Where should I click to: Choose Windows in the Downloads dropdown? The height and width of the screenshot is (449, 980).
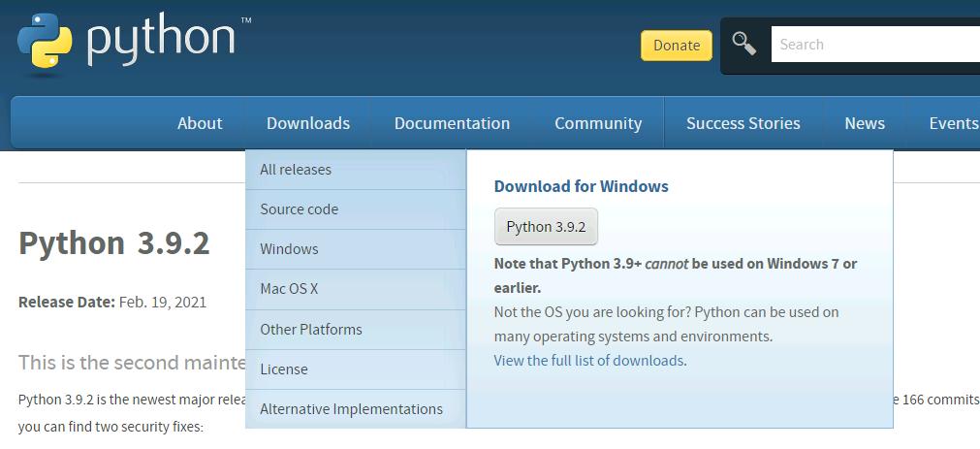356,249
